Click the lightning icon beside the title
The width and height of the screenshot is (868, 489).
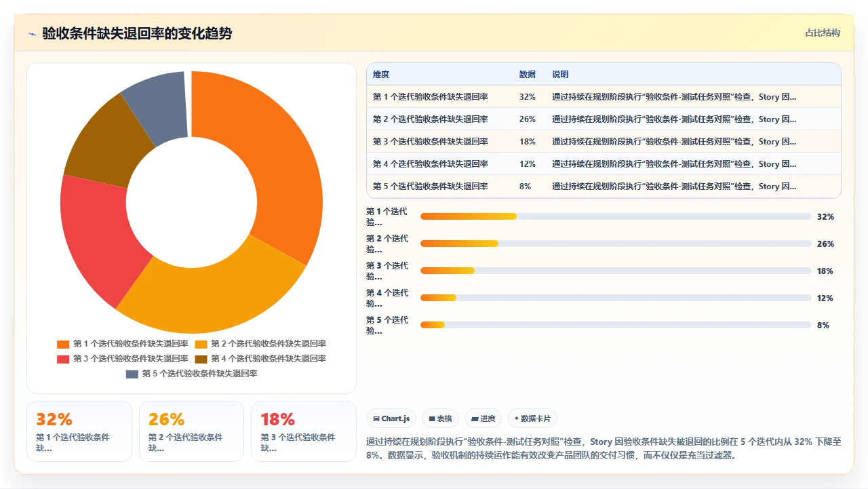(32, 33)
